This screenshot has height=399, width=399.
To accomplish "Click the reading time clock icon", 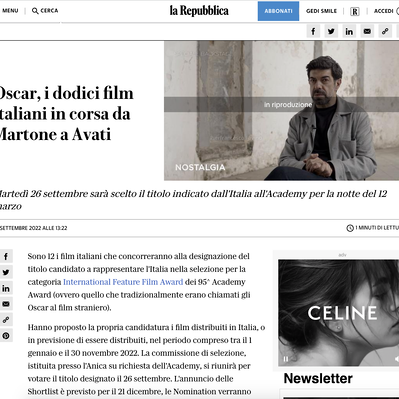I will pyautogui.click(x=350, y=228).
